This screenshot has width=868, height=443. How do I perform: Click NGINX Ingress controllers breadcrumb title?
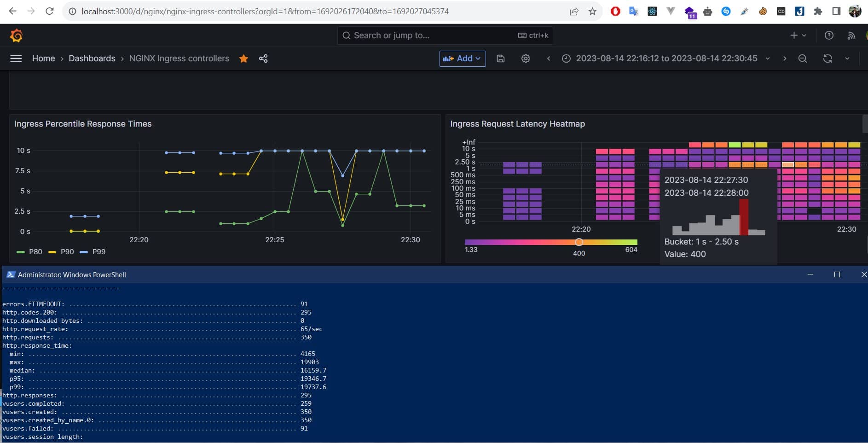(179, 58)
